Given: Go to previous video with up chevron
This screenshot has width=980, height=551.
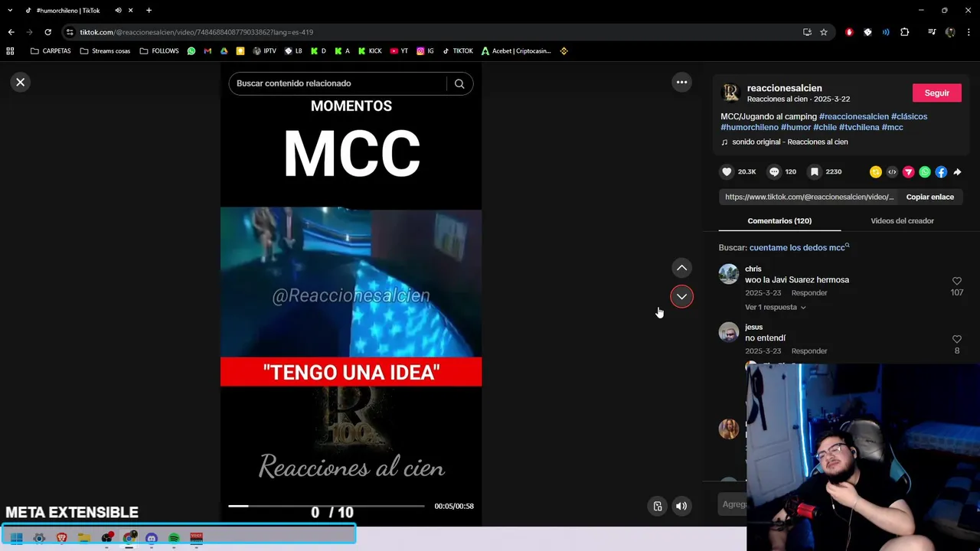Looking at the screenshot, I should 681,268.
